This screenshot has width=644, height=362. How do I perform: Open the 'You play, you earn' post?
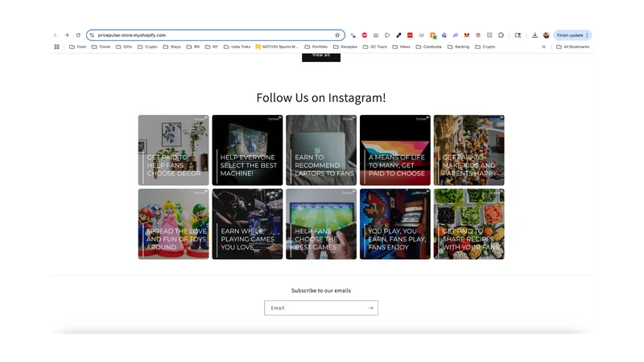point(395,224)
